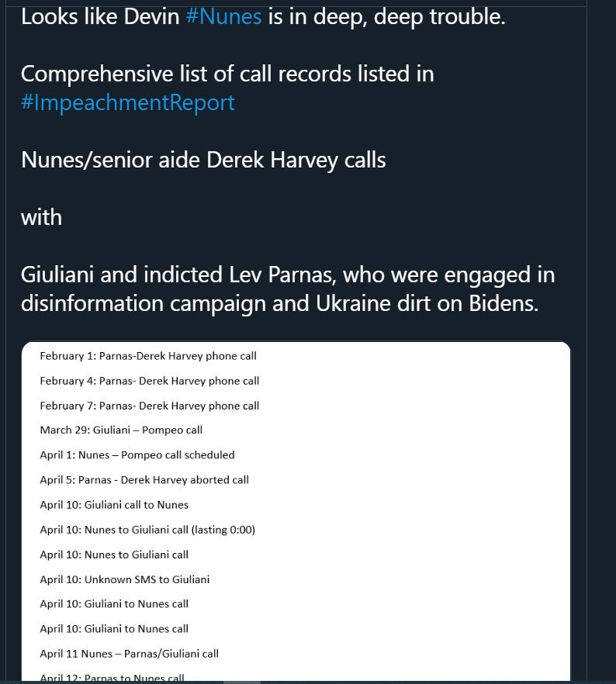
Task: Click 'April 10: Unknown SMS to Giuliani' entry
Action: point(124,579)
